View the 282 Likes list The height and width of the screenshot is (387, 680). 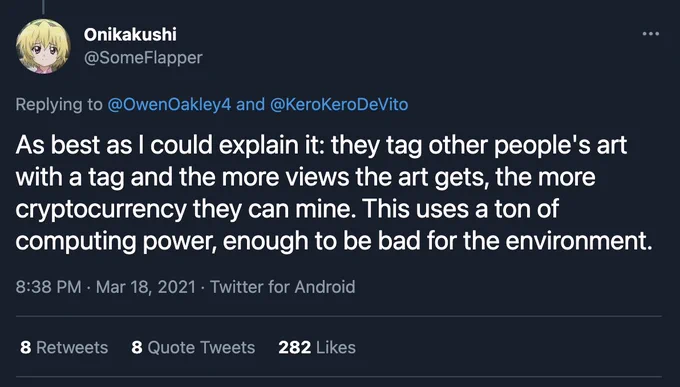(x=317, y=348)
